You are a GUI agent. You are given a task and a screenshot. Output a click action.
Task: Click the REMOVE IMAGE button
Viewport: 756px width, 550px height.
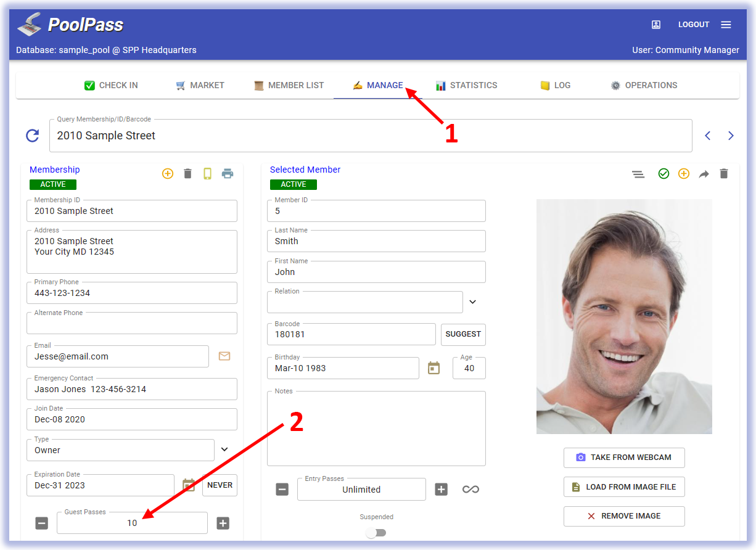pos(624,516)
